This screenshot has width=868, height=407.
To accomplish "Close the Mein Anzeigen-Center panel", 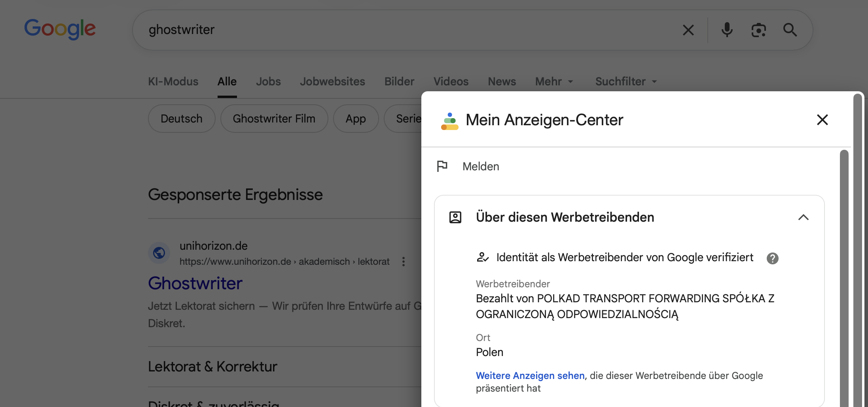I will 823,120.
